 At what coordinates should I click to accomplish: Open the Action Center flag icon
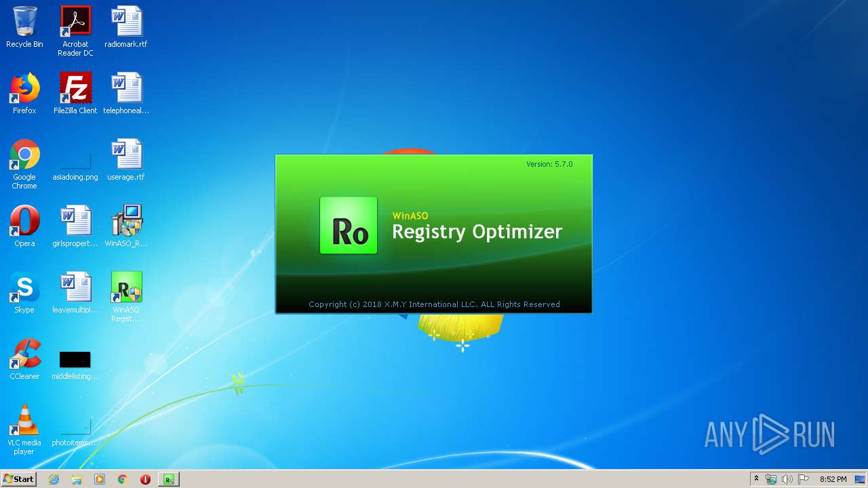coord(804,479)
